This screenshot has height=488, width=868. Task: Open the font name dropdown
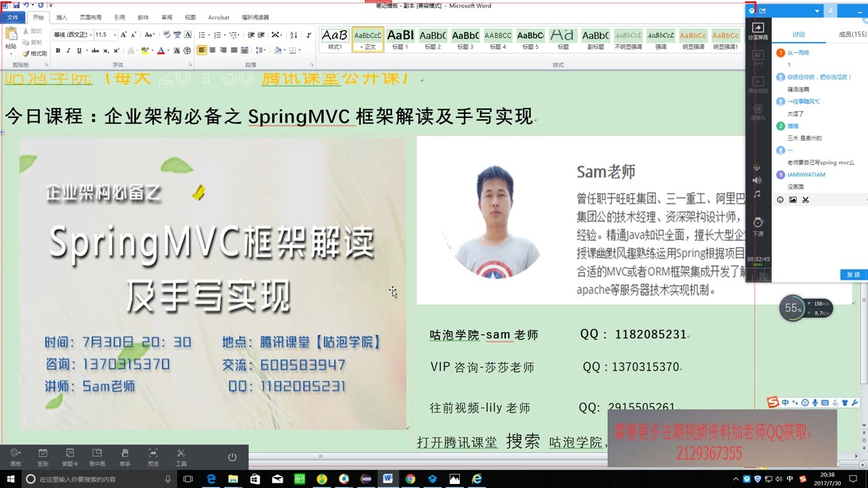91,35
